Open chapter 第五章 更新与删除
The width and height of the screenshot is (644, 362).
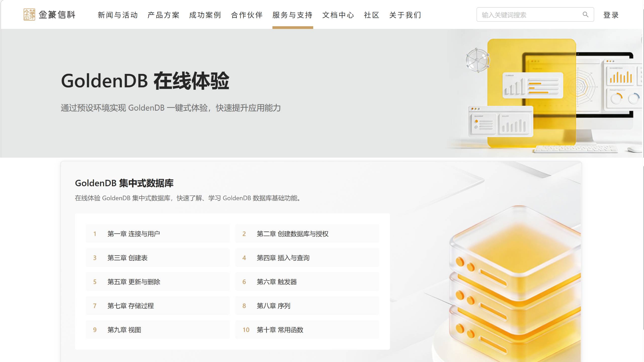click(157, 282)
